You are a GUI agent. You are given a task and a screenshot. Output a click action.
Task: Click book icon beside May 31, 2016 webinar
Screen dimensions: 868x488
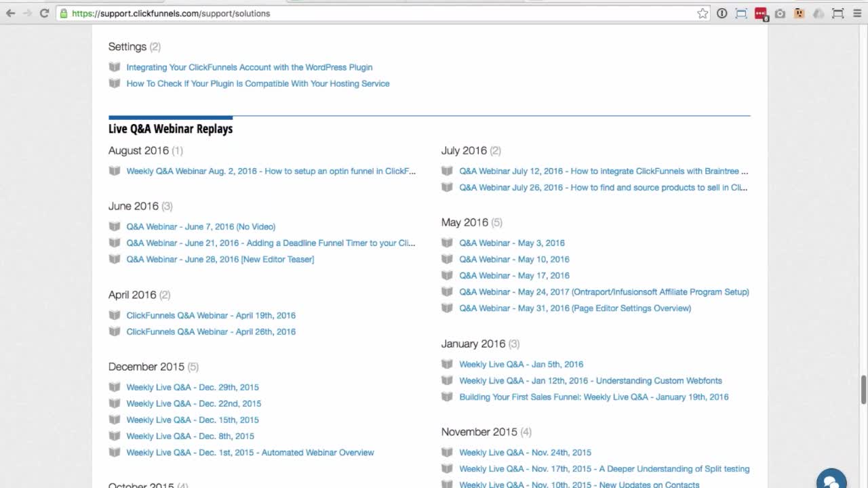point(448,308)
